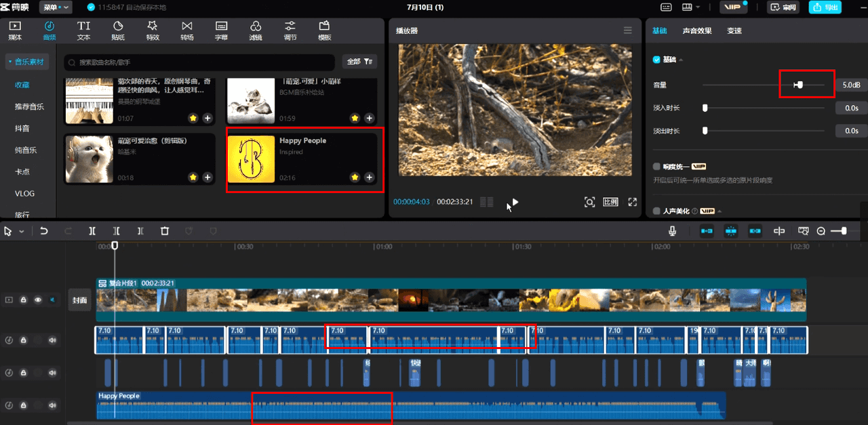The height and width of the screenshot is (425, 868).
Task: Collapse the 基础 section arrow
Action: tap(681, 60)
